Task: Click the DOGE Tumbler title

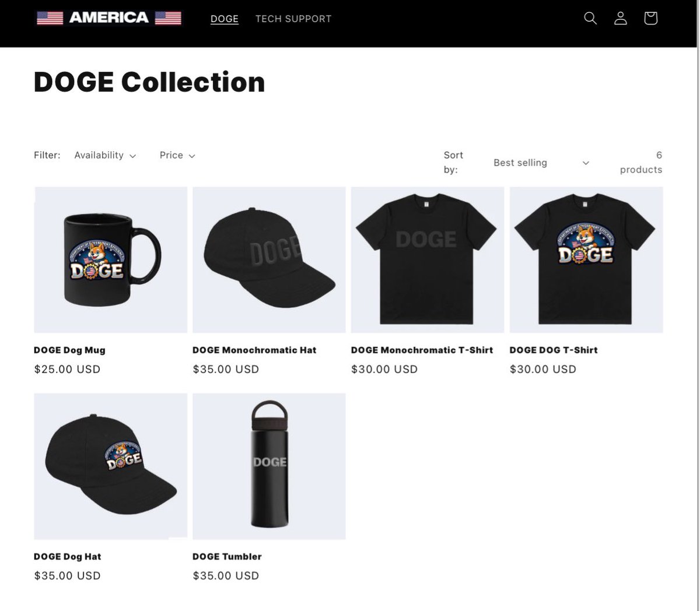Action: point(227,557)
